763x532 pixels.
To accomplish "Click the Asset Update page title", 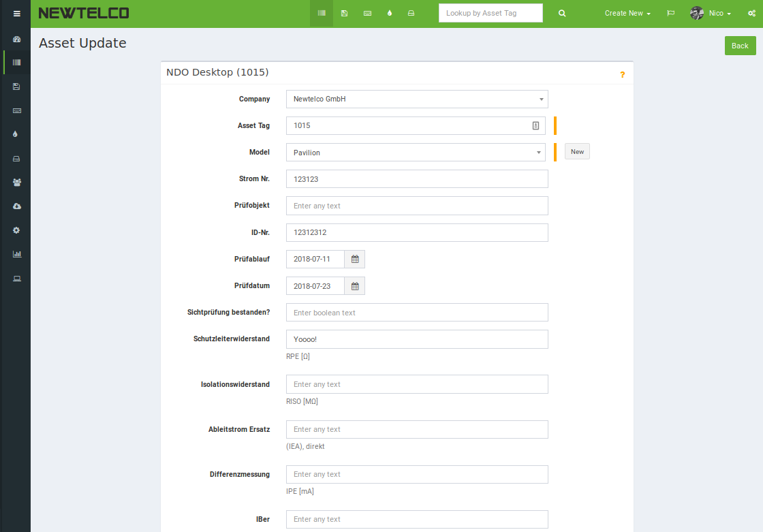I will click(x=82, y=43).
